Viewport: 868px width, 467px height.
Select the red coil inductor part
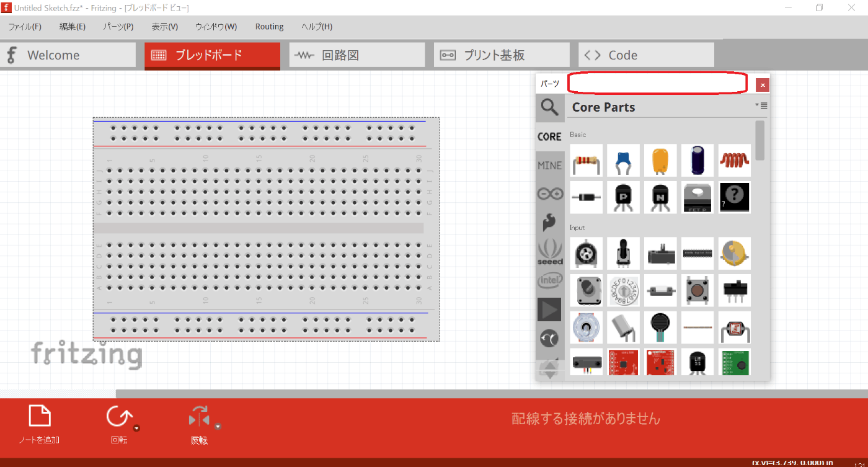(x=735, y=161)
